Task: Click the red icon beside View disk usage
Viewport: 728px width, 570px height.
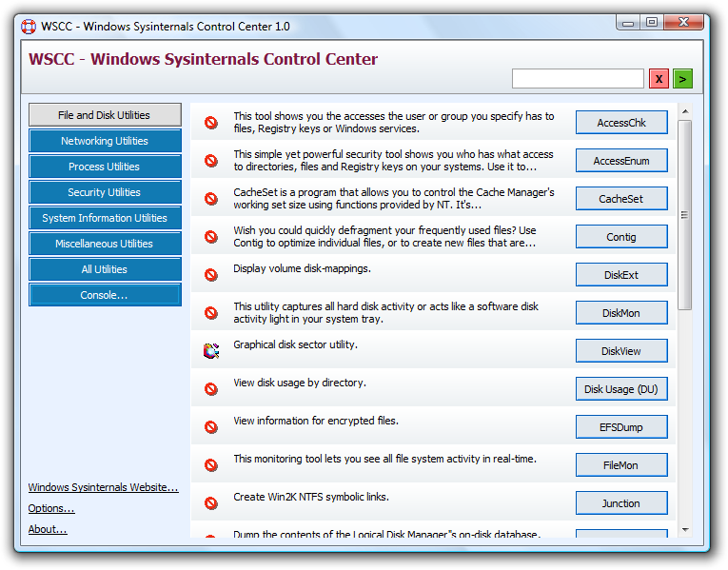Action: pyautogui.click(x=211, y=389)
